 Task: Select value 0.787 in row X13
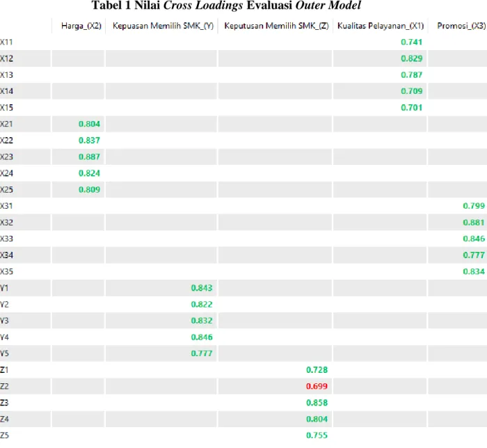412,75
